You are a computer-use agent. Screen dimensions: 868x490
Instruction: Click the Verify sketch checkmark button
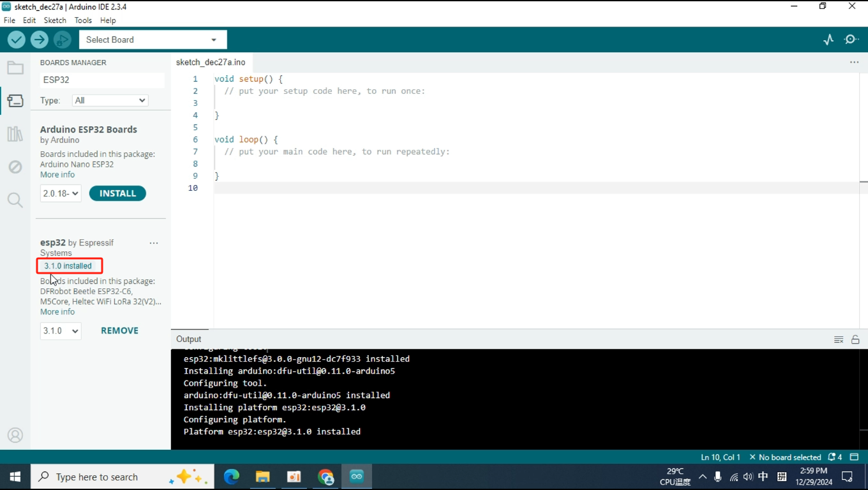click(x=17, y=40)
